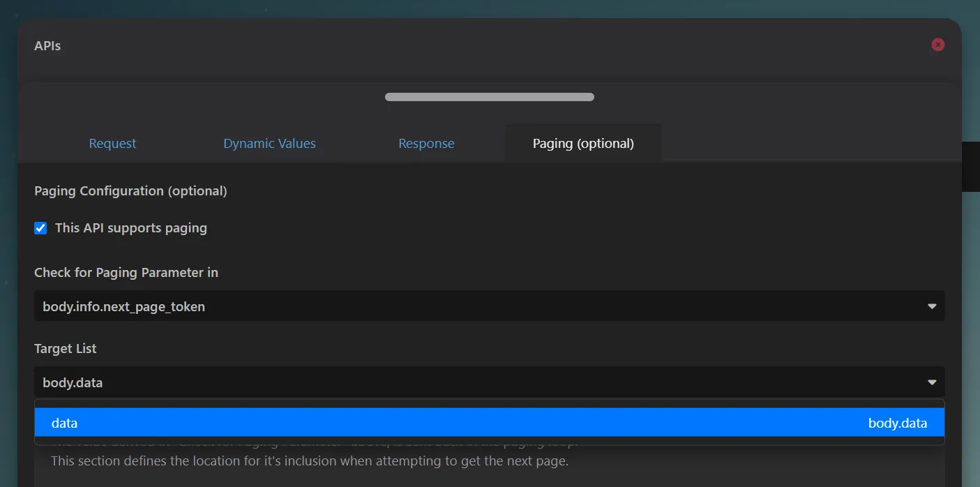
Task: Go to the Response tab
Action: point(426,143)
